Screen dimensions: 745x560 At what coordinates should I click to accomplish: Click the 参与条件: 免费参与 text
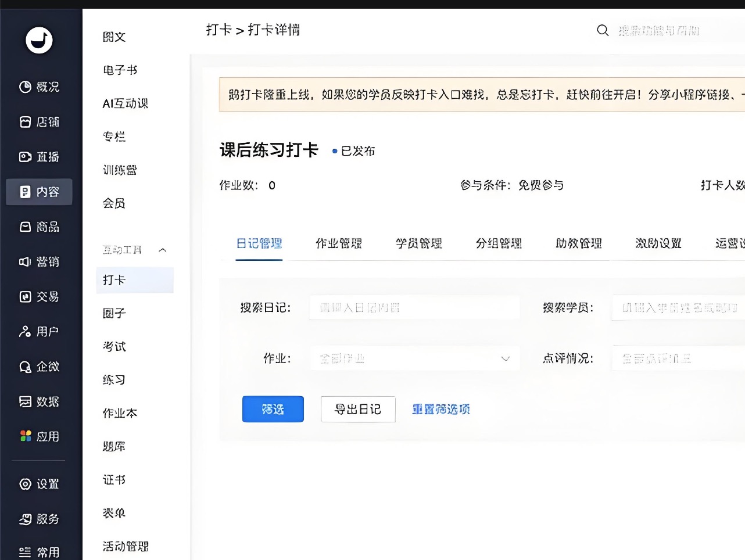click(x=512, y=185)
